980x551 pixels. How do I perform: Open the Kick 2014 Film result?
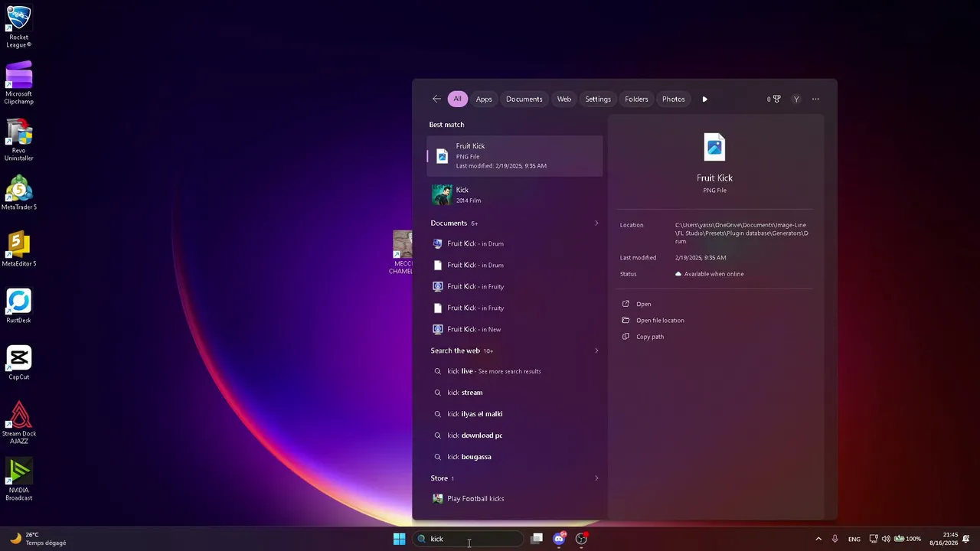click(x=514, y=194)
